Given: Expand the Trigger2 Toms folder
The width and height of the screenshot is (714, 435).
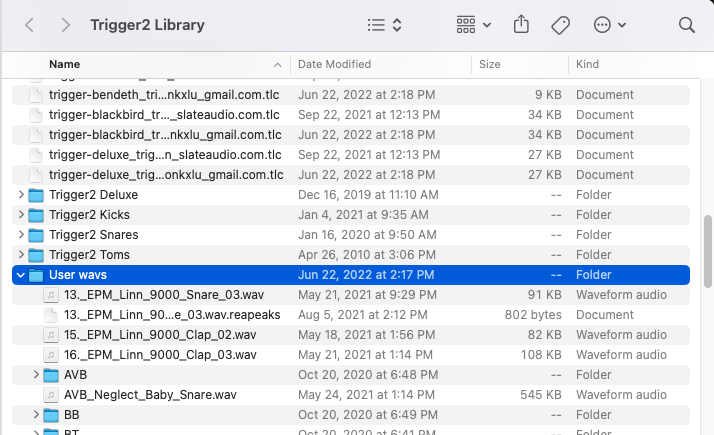Looking at the screenshot, I should tap(21, 255).
